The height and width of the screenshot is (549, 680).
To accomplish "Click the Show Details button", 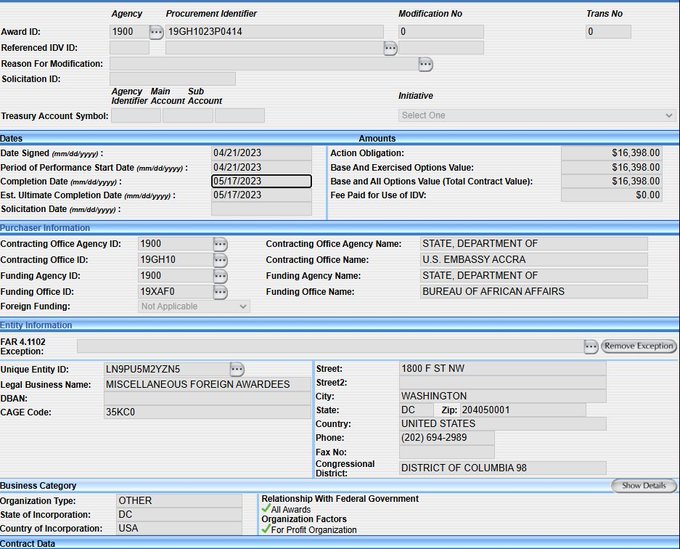I will pos(643,486).
